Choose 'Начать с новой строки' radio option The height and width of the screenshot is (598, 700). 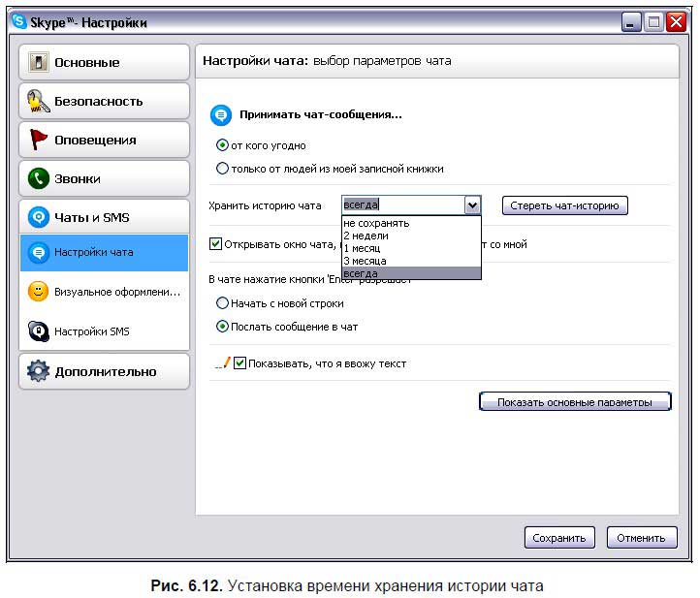[223, 303]
